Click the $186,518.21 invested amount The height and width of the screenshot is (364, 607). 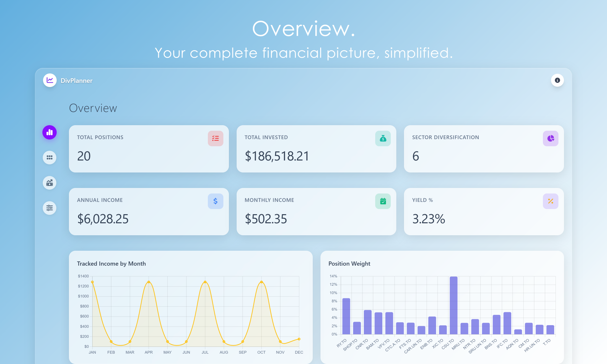pyautogui.click(x=277, y=156)
